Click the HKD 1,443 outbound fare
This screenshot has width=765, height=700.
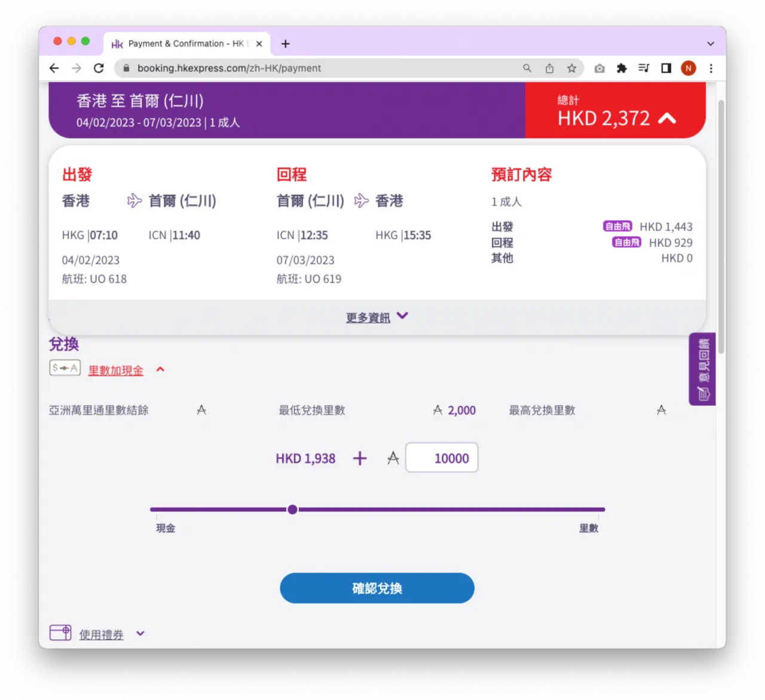pos(666,227)
